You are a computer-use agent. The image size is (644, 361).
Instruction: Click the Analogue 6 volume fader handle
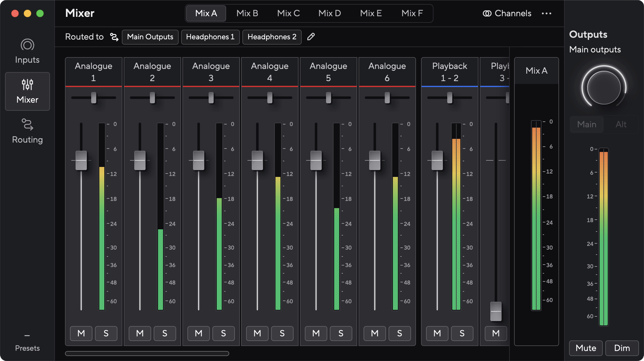375,160
